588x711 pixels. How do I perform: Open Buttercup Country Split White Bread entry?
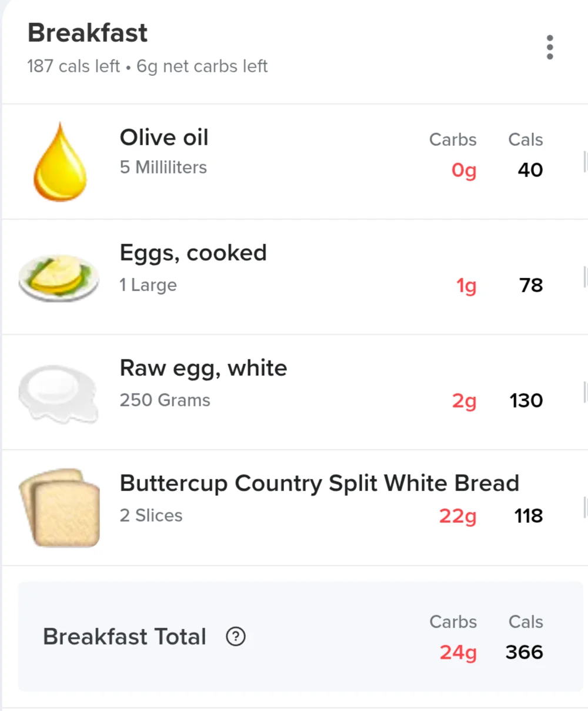(x=294, y=508)
